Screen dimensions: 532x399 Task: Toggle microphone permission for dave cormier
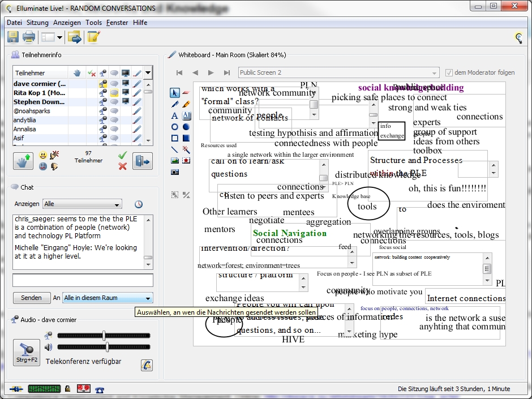pyautogui.click(x=103, y=83)
